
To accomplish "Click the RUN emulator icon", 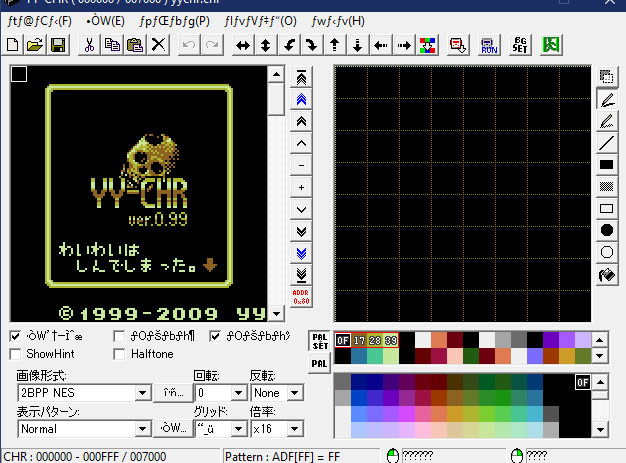I will [x=489, y=45].
